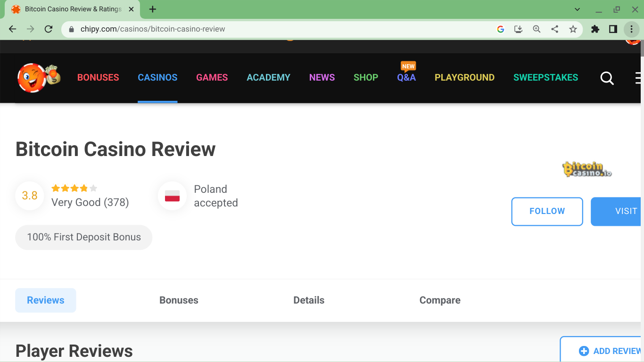The width and height of the screenshot is (644, 362).
Task: Click the Bitcoincasino.io logo
Action: click(587, 169)
